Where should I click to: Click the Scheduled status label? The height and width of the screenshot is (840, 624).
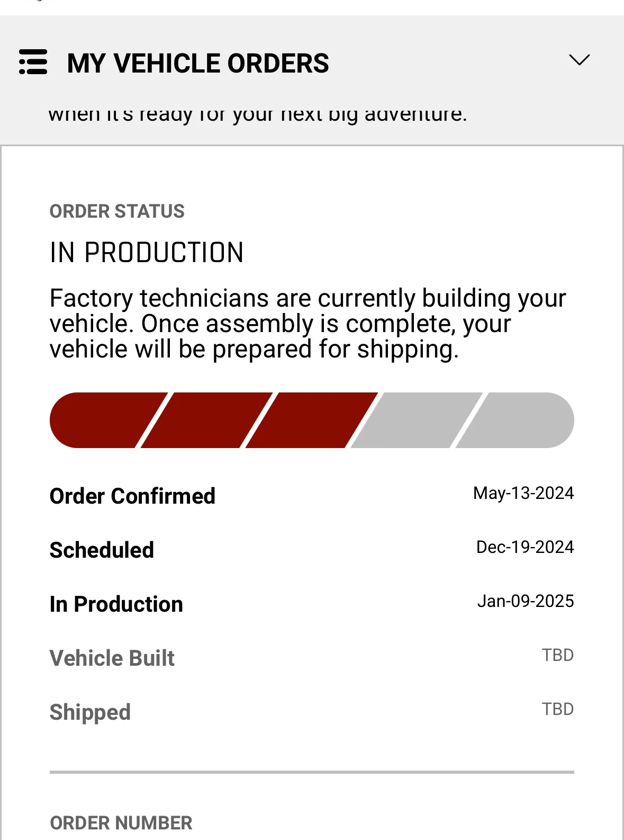102,550
